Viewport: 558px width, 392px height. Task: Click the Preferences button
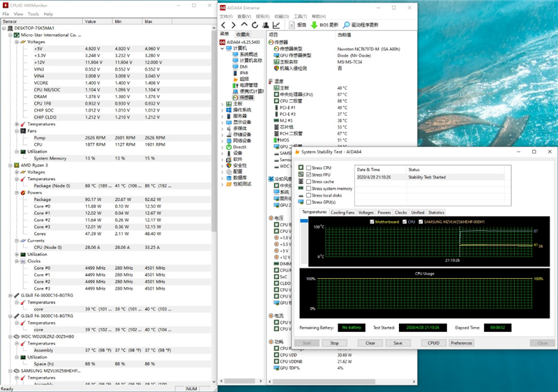[x=461, y=343]
